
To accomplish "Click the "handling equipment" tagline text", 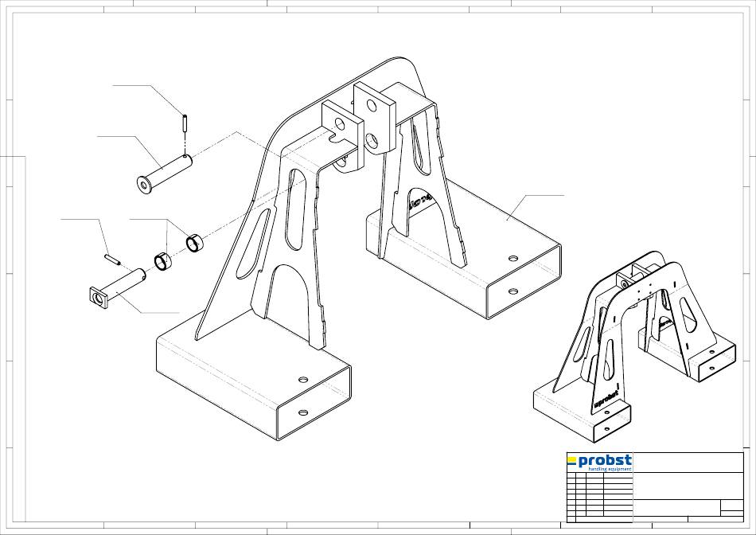I will click(610, 469).
